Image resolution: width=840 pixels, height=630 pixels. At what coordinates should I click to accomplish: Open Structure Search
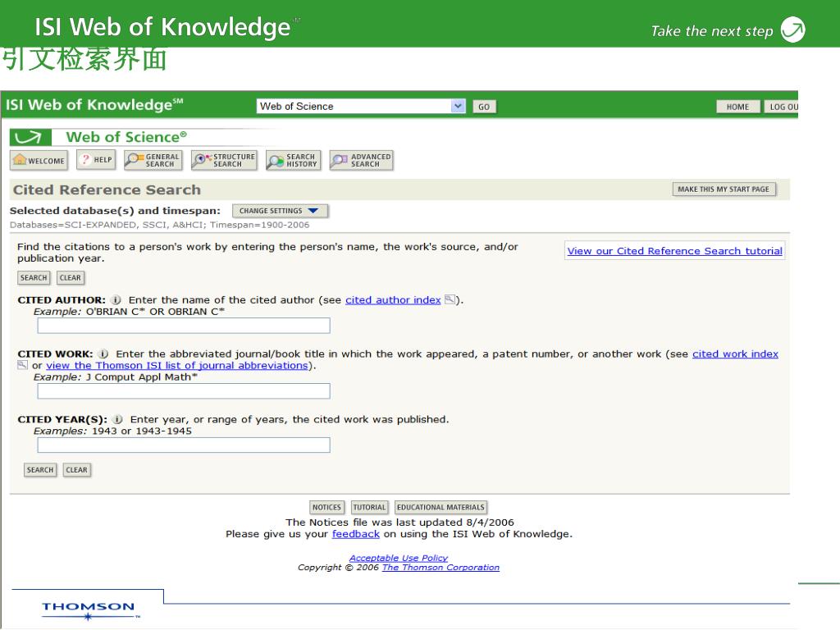pyautogui.click(x=224, y=160)
